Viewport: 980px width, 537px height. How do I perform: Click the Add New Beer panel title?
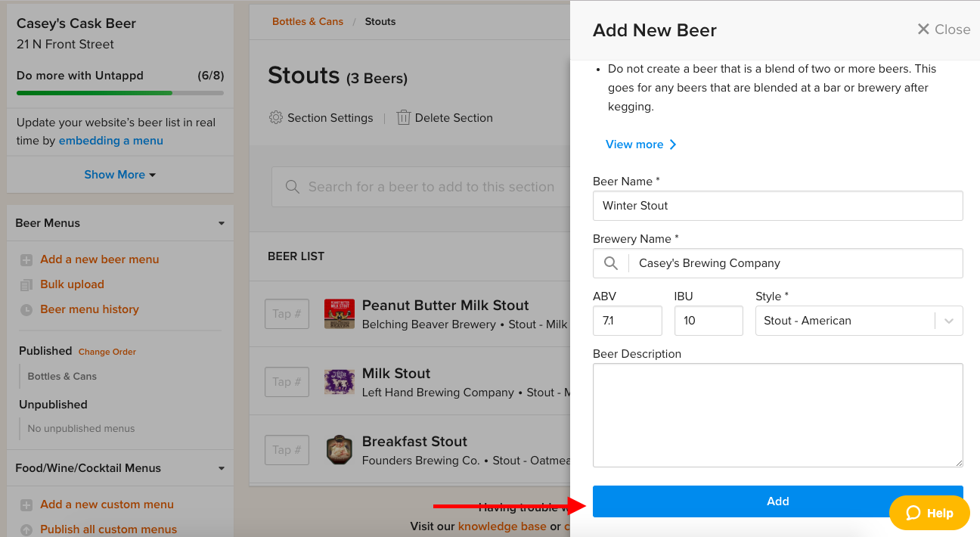pyautogui.click(x=655, y=30)
